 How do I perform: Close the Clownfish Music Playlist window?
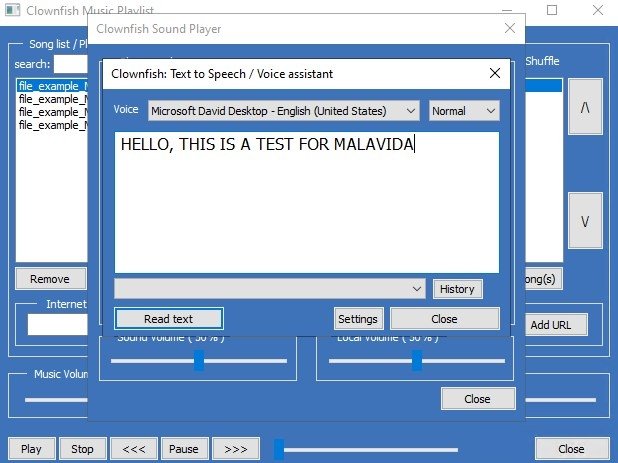[x=598, y=10]
